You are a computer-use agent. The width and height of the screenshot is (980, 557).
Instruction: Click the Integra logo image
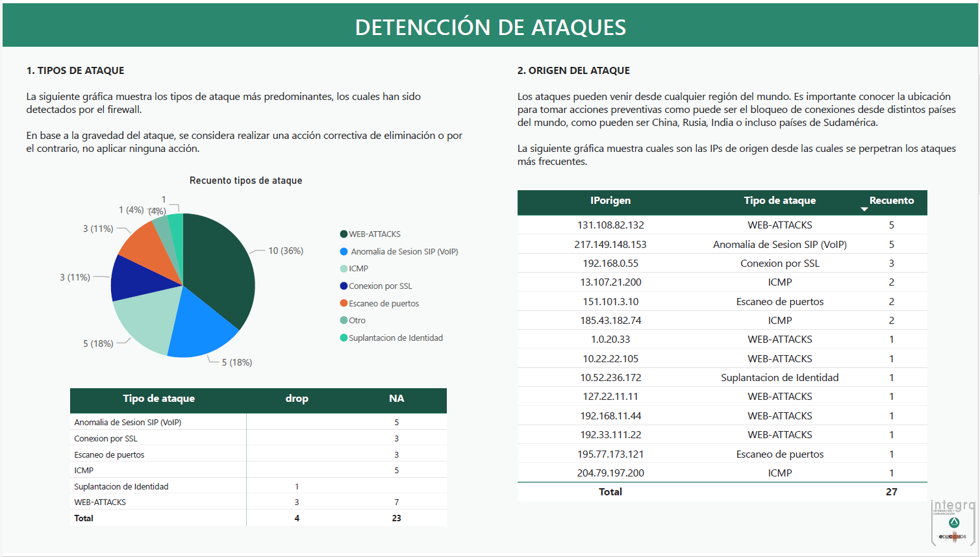click(953, 523)
